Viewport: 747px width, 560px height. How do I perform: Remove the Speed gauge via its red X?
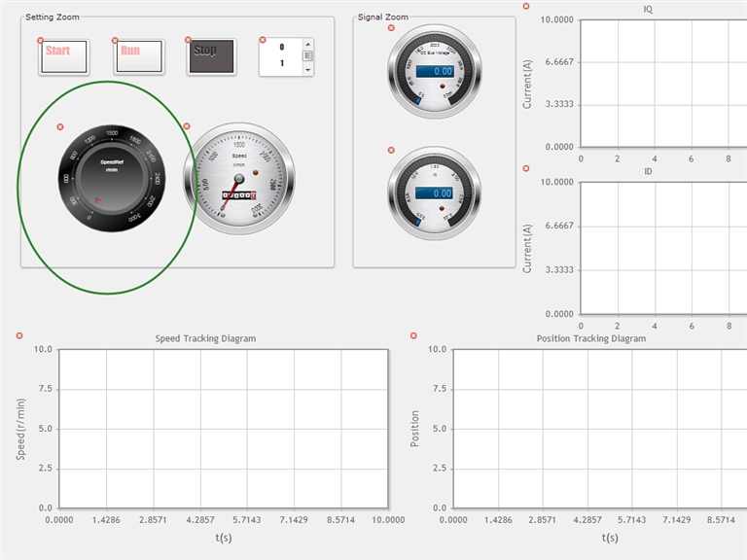(x=187, y=126)
